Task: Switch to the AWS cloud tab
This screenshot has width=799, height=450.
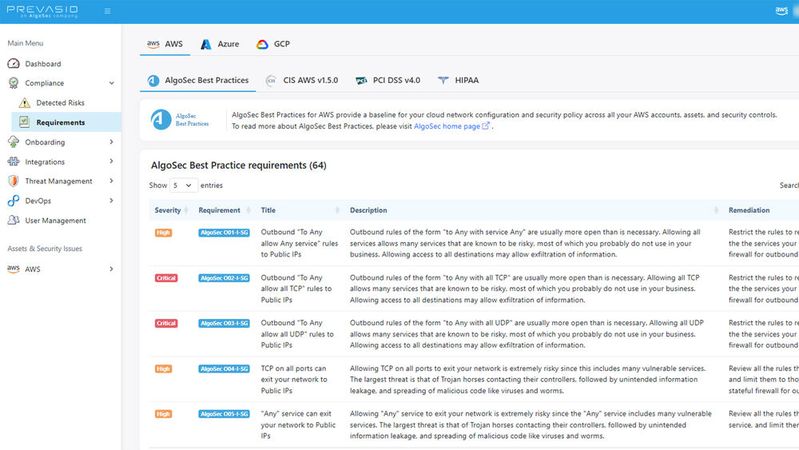Action: (x=165, y=44)
